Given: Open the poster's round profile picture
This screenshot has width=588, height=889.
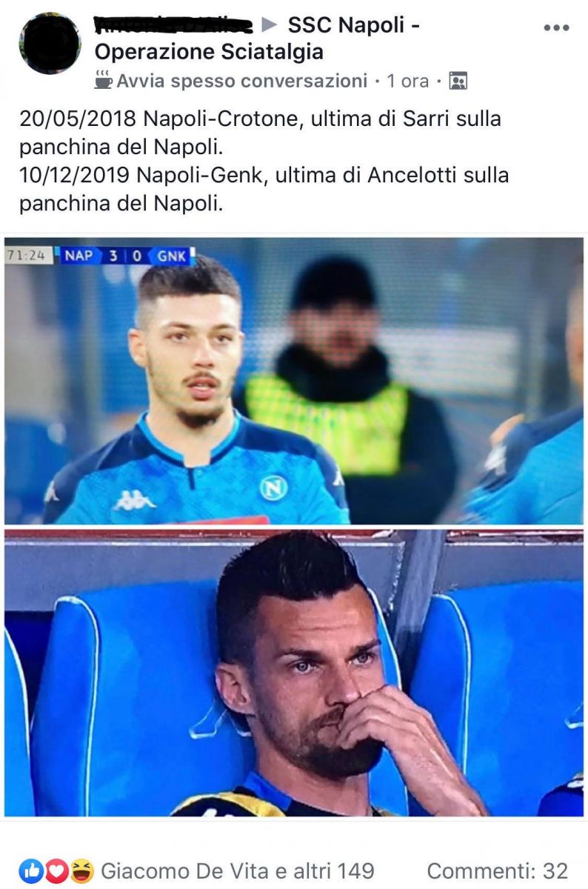Looking at the screenshot, I should tap(50, 44).
